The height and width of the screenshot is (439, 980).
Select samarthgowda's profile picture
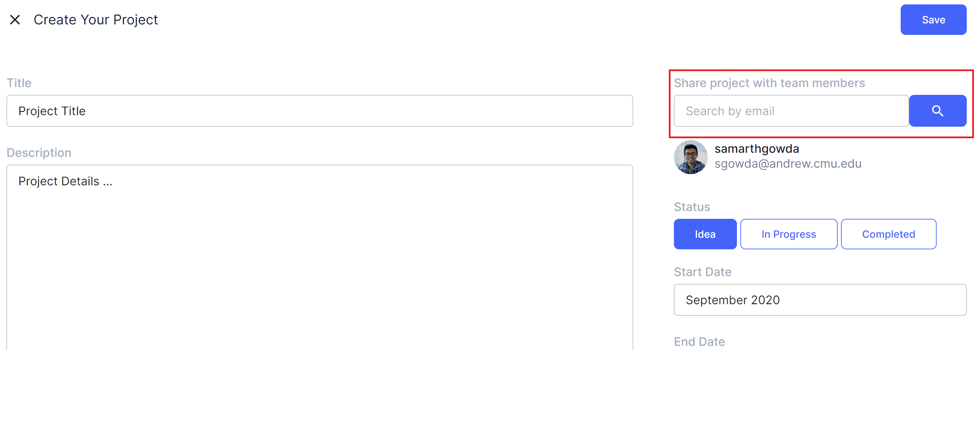691,157
